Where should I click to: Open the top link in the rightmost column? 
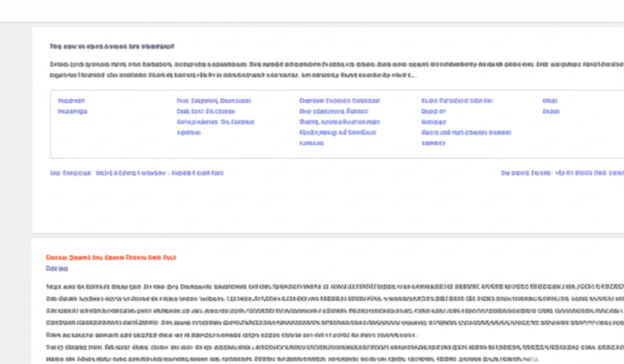click(x=550, y=101)
